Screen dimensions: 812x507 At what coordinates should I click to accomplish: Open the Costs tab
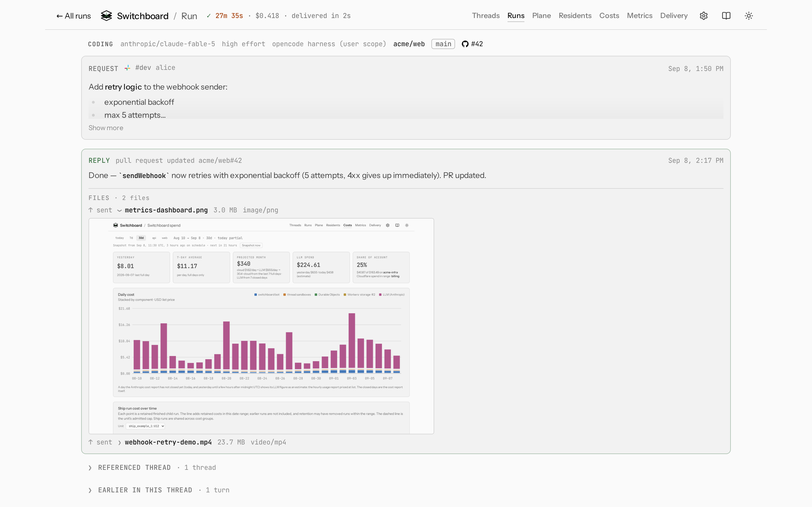[609, 16]
